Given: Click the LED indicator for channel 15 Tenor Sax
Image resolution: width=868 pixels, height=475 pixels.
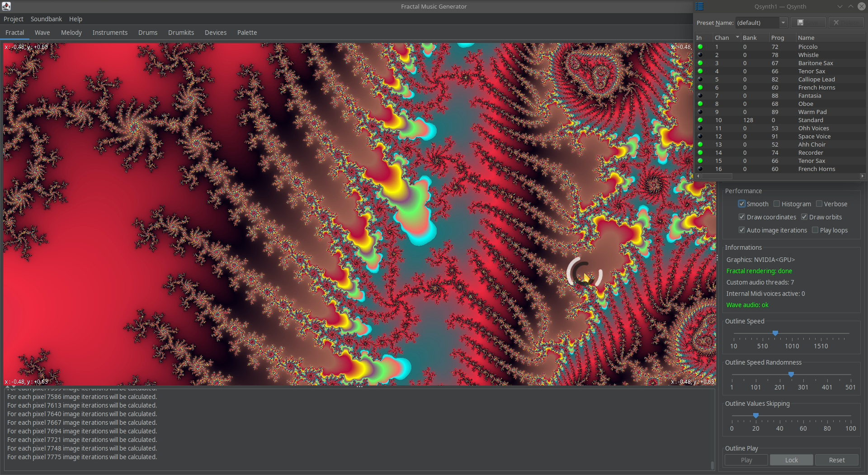Looking at the screenshot, I should (700, 161).
